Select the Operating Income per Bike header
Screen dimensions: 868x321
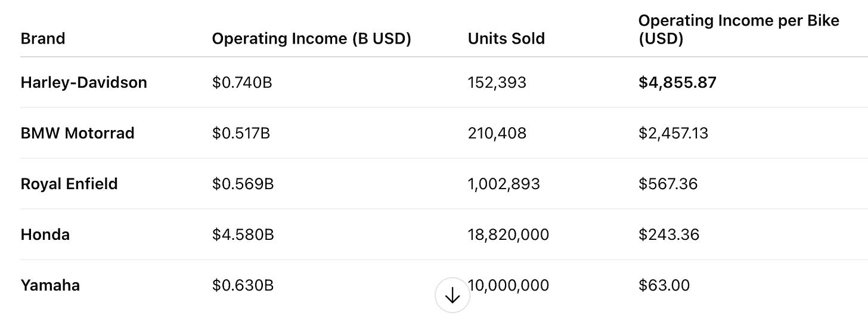[x=738, y=30]
